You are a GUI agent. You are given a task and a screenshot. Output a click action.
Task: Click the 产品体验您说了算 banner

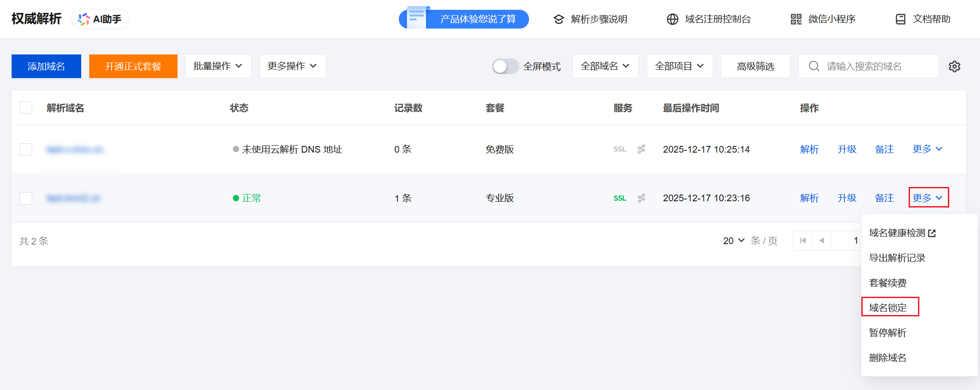(464, 19)
